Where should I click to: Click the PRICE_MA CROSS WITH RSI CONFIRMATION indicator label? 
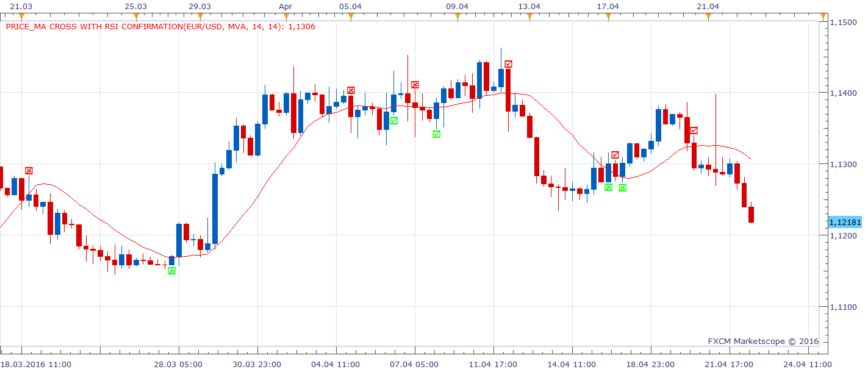click(160, 27)
